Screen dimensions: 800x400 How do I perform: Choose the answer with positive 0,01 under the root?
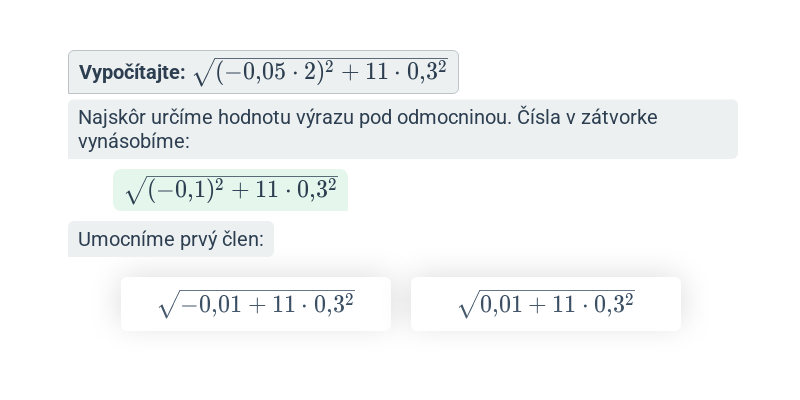click(x=545, y=304)
